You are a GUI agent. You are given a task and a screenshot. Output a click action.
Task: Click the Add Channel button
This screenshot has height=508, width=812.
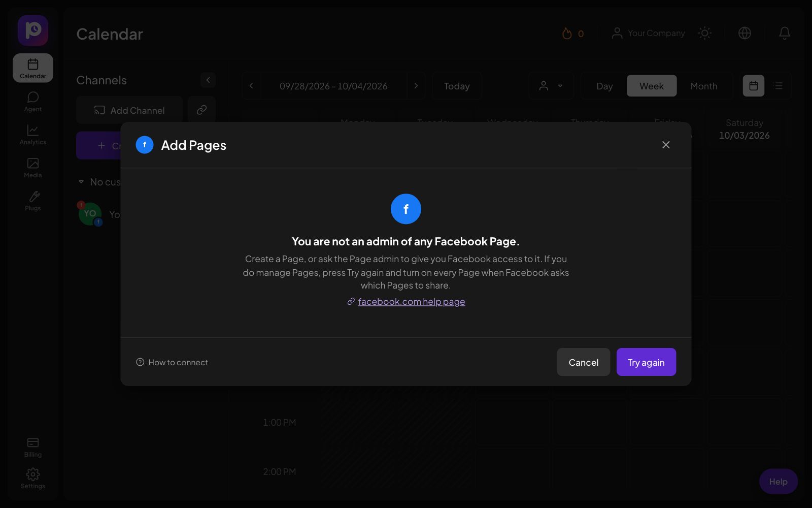129,110
